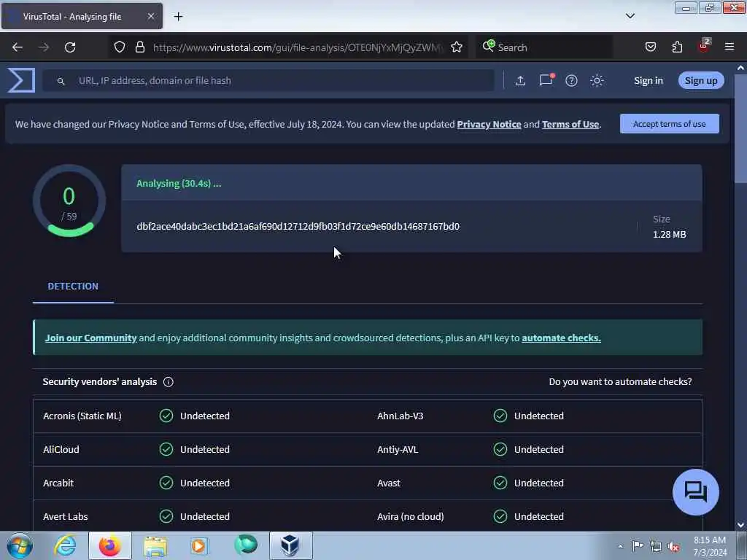Expand the list all tabs chevron
The image size is (747, 560).
pos(630,16)
